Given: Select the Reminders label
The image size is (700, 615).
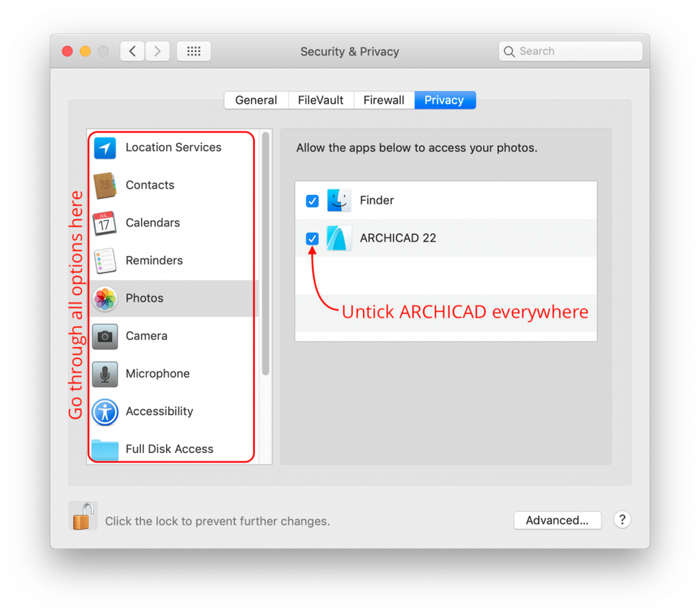Looking at the screenshot, I should coord(154,260).
